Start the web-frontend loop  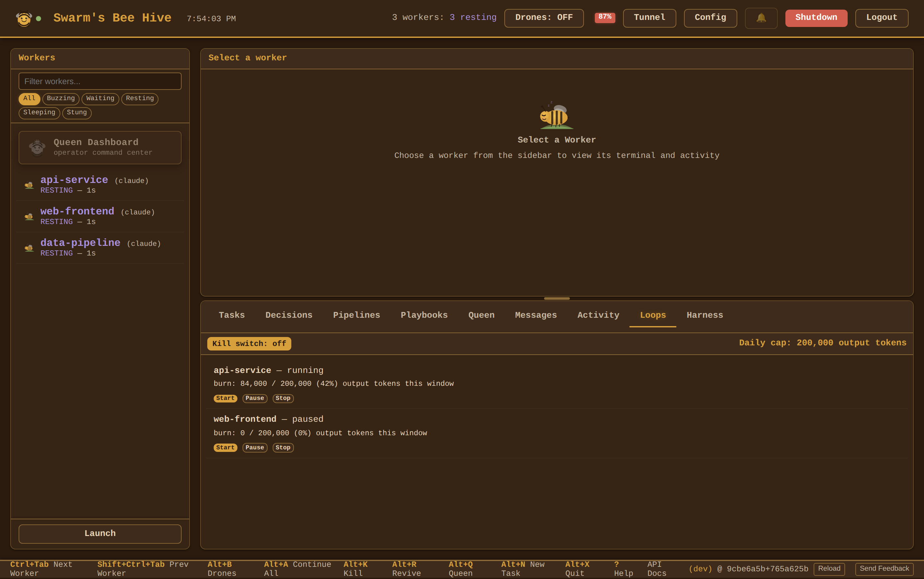225,448
